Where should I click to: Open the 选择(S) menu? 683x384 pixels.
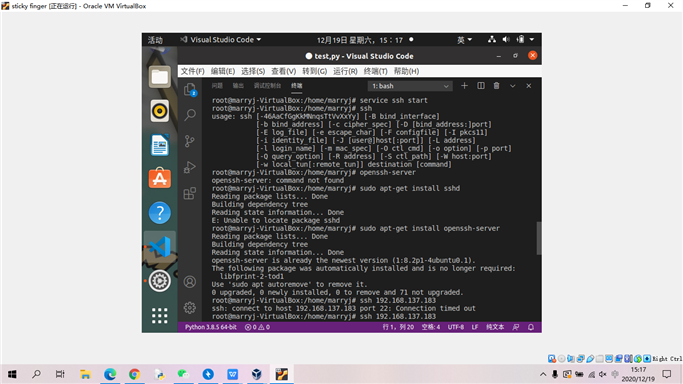[253, 71]
